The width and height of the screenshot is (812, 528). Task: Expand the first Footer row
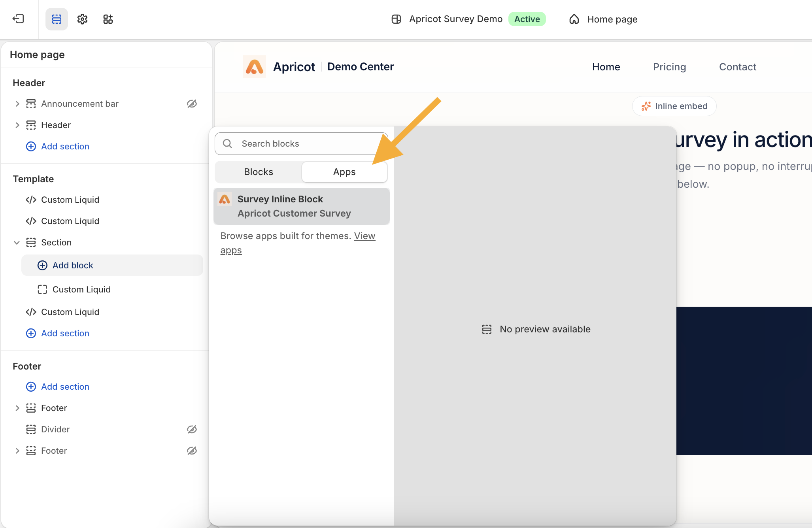coord(17,408)
